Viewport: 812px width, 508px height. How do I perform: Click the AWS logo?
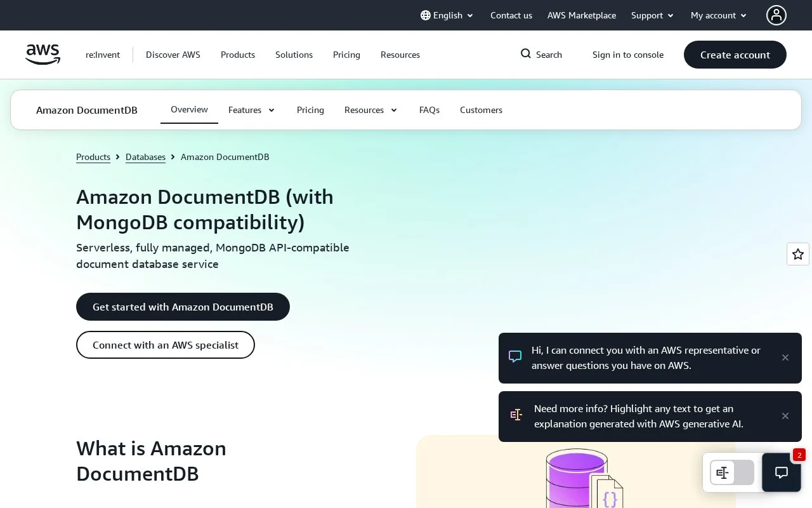[x=43, y=55]
